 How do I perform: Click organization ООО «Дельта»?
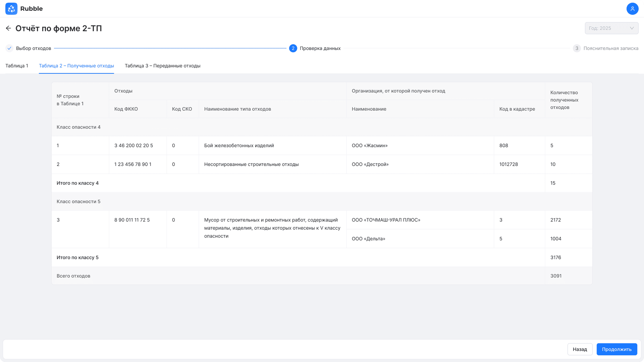(x=368, y=239)
